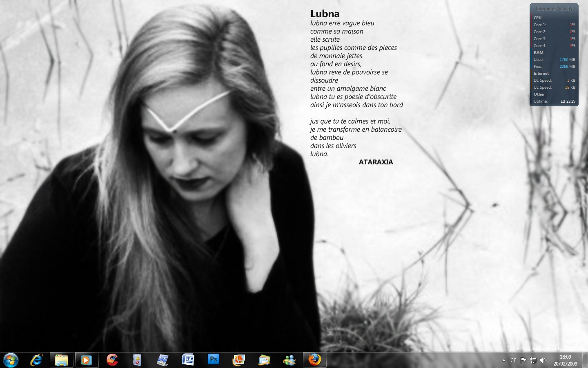Screen dimensions: 588x368
Task: Launch CCleaner from the taskbar
Action: (x=112, y=360)
